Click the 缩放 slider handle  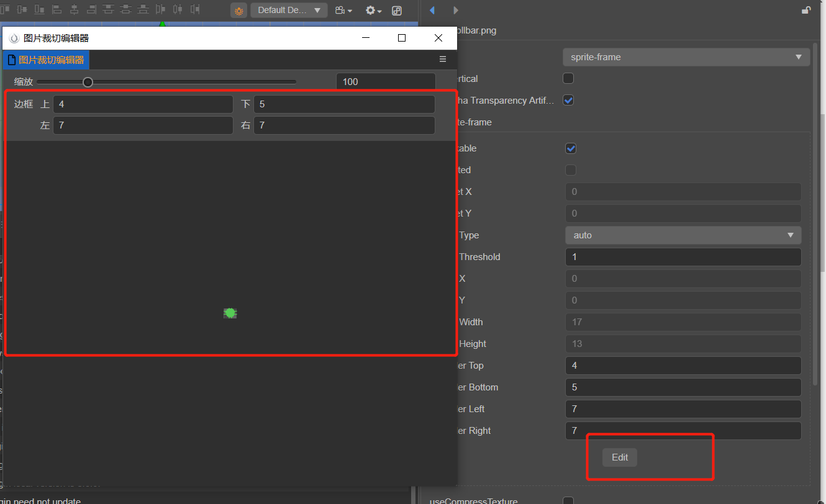tap(88, 82)
